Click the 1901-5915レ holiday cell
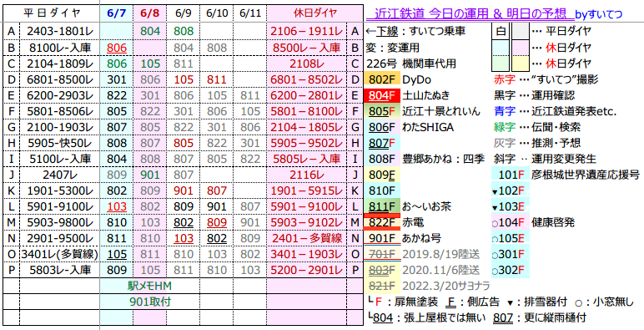 [x=307, y=191]
